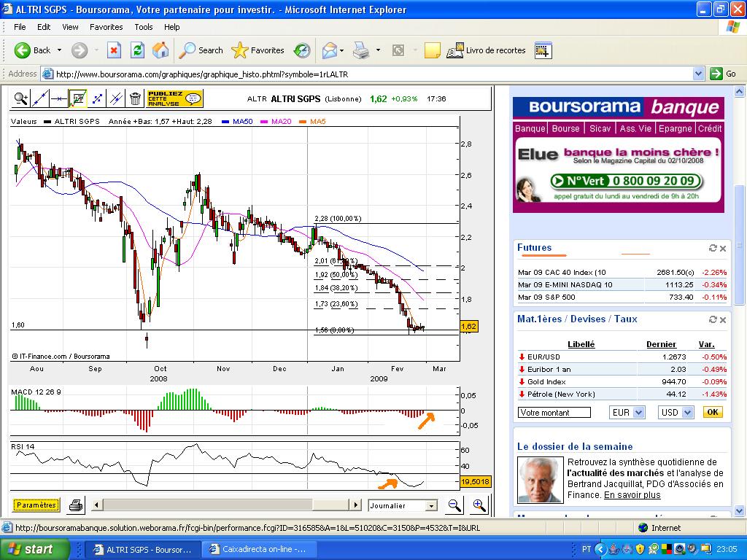This screenshot has height=560, width=747.
Task: Select the horizontal line drawing tool
Action: pyautogui.click(x=58, y=98)
